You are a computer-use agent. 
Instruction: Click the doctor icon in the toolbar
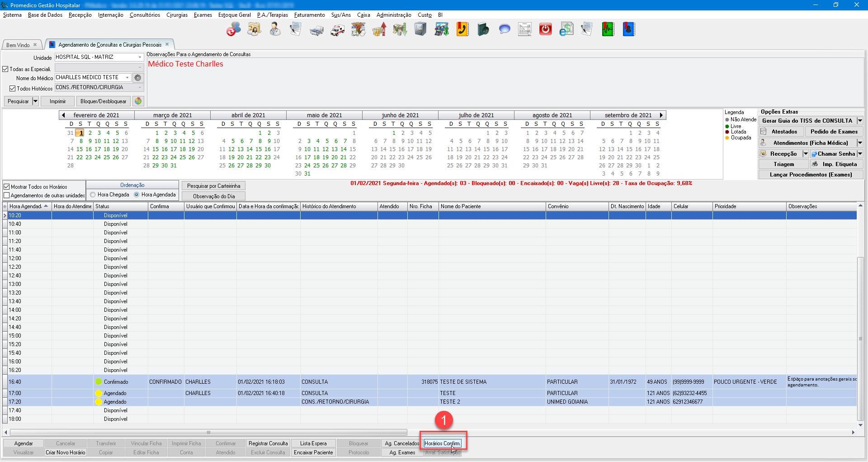click(275, 29)
